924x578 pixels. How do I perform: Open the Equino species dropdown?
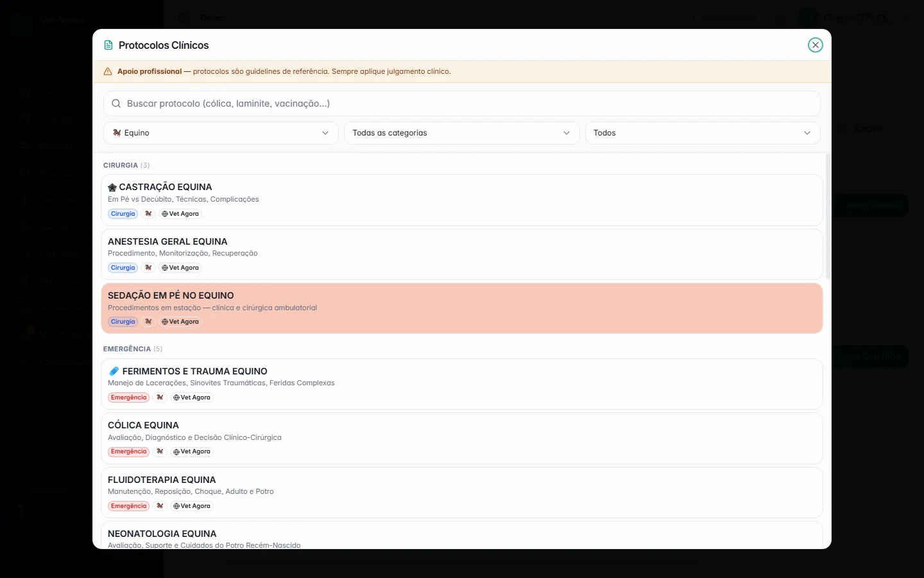(221, 133)
